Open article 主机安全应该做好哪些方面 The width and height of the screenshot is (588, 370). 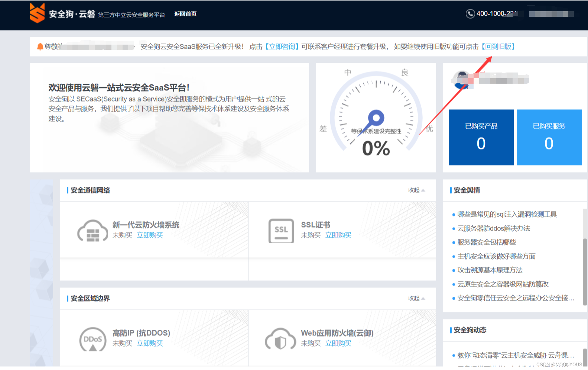click(496, 256)
